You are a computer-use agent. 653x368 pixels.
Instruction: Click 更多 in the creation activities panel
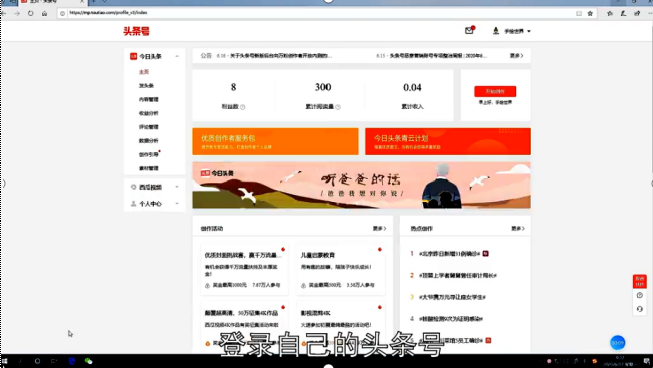[x=379, y=229]
